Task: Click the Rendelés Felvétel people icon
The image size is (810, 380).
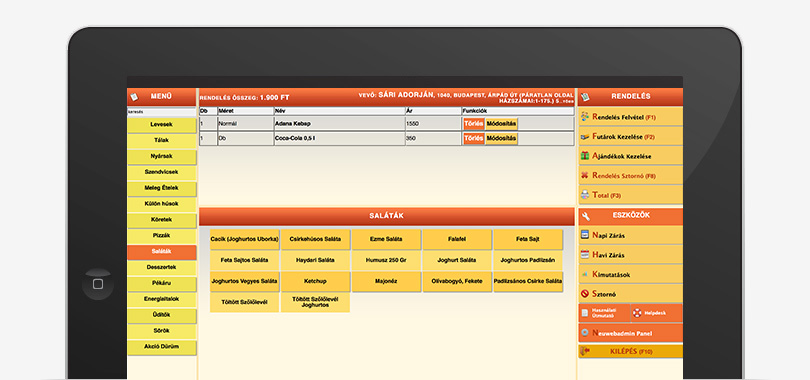Action: pos(585,117)
